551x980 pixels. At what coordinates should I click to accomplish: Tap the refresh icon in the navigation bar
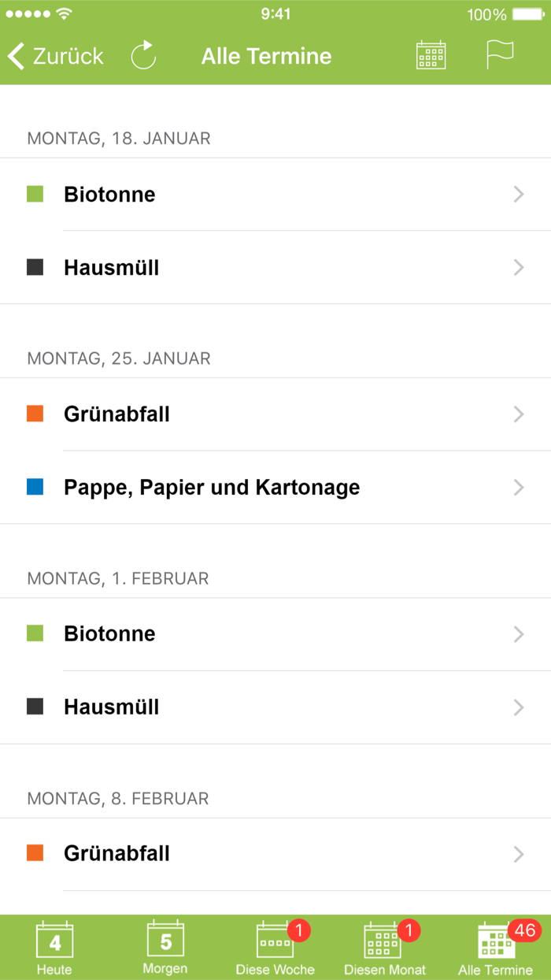pos(144,55)
